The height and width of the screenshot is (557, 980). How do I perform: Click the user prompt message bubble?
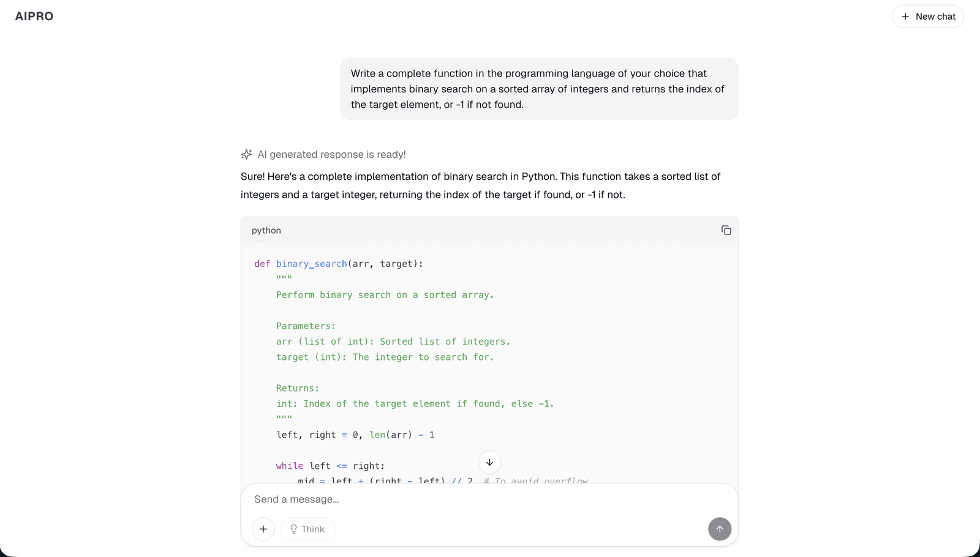coord(539,89)
